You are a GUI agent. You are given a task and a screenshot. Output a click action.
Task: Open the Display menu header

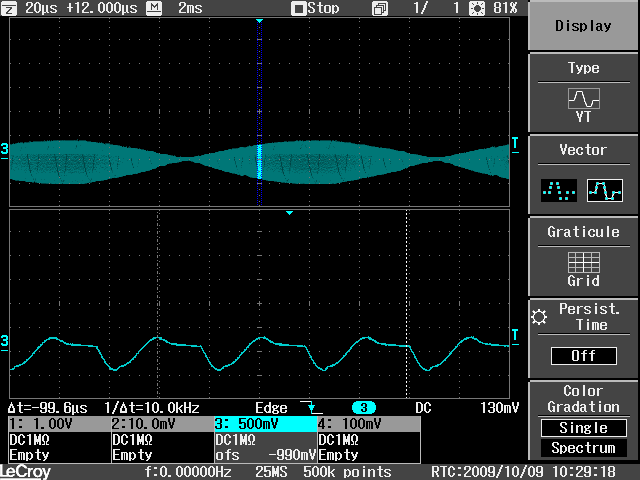point(583,26)
